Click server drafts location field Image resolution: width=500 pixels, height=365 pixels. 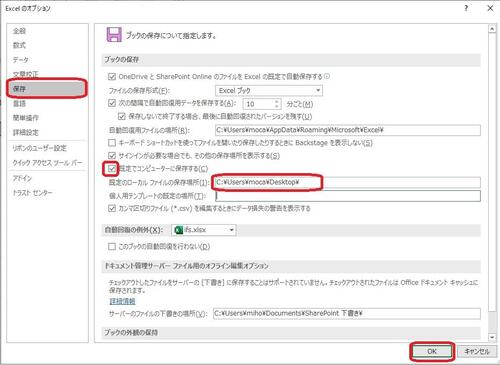pyautogui.click(x=347, y=313)
